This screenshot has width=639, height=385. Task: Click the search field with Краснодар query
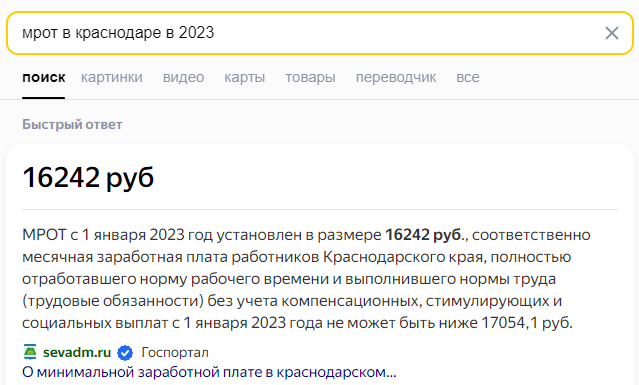coord(320,33)
